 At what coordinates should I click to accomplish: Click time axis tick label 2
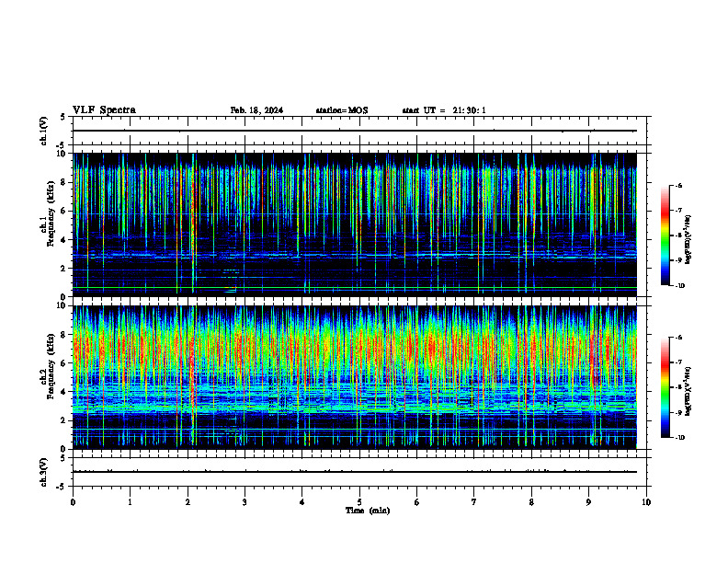pos(188,502)
